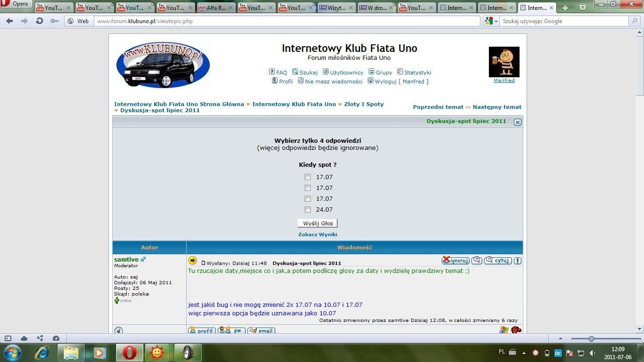Switch to the W dro... tab
Screen dimensions: 644x362
pyautogui.click(x=377, y=8)
